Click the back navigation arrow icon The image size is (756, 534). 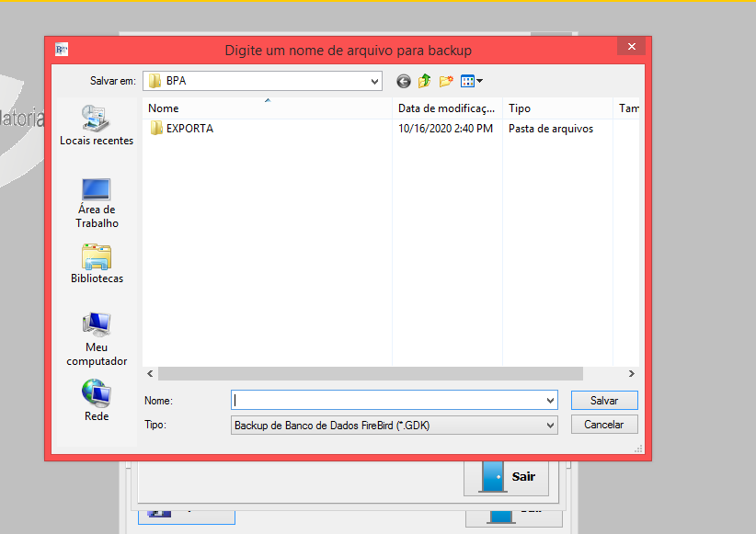pos(403,81)
